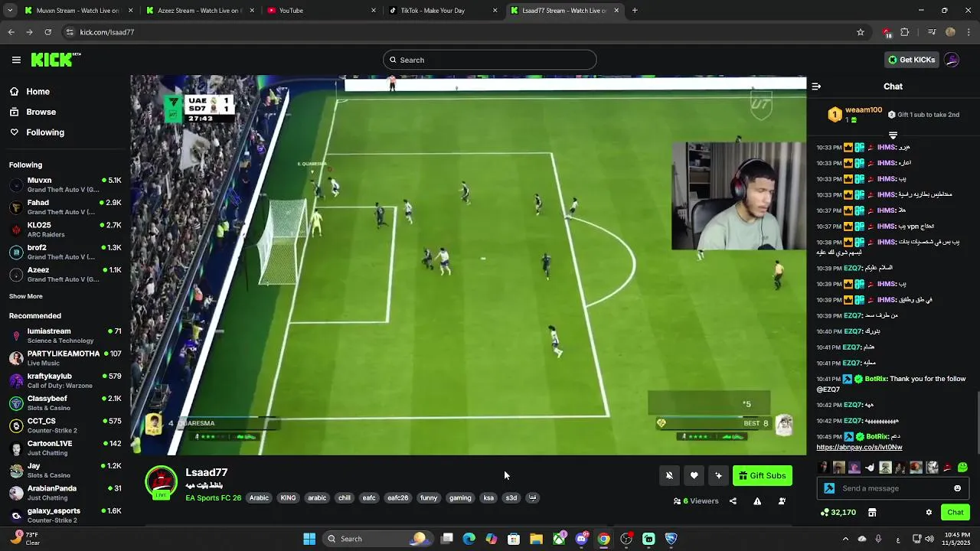
Task: Open the KICKs shop icon
Action: pyautogui.click(x=871, y=513)
